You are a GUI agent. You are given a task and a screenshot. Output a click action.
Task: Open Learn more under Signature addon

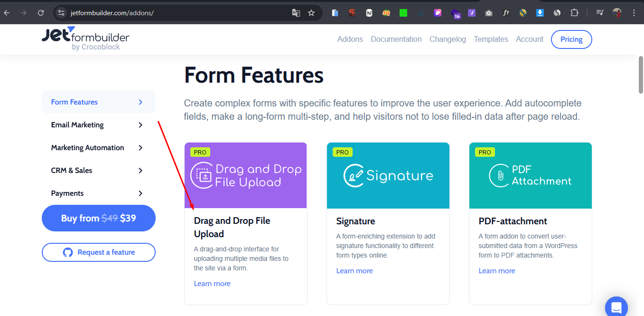(355, 271)
